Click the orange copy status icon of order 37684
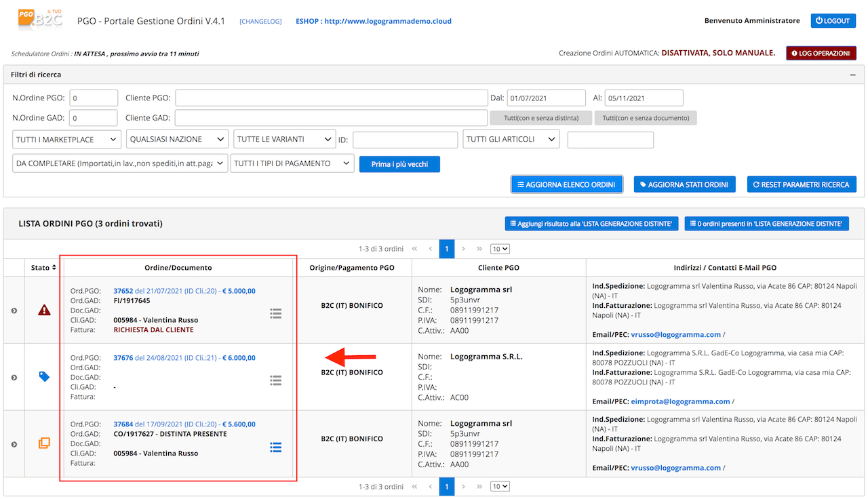Screen dimensions: 868x499 point(44,443)
